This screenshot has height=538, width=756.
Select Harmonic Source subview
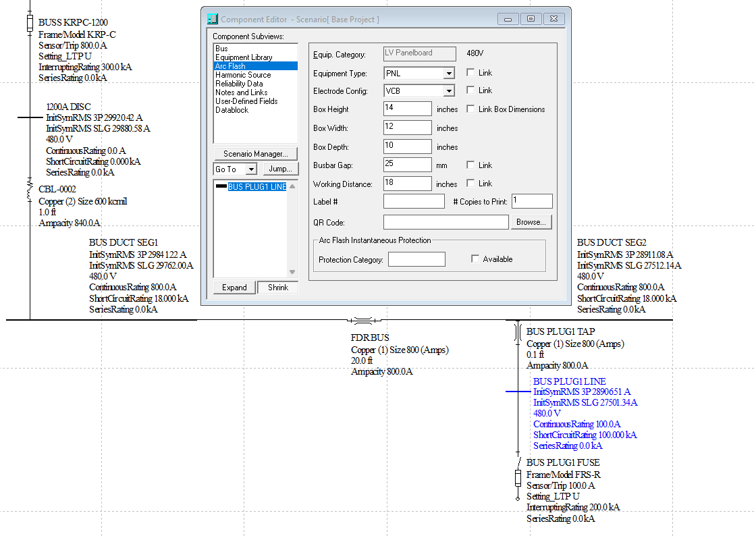click(242, 75)
